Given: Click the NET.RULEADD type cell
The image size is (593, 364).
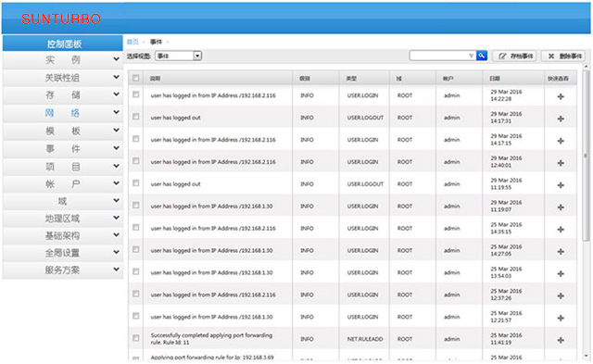Looking at the screenshot, I should click(x=365, y=339).
